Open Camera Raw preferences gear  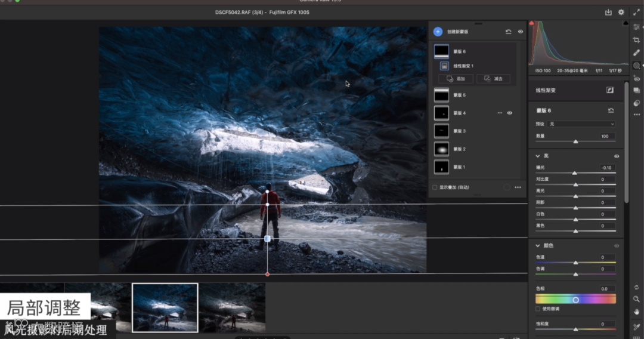[621, 13]
